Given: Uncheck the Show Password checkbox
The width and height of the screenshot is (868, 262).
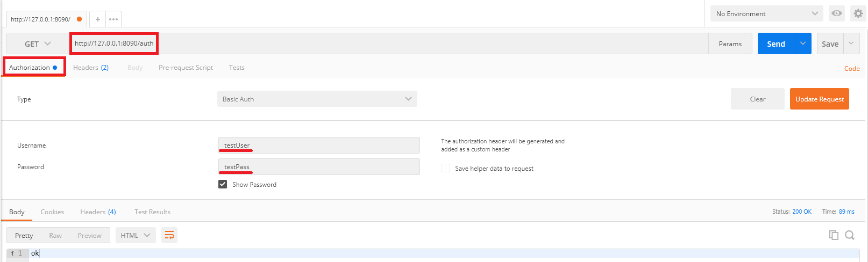Looking at the screenshot, I should click(x=223, y=184).
